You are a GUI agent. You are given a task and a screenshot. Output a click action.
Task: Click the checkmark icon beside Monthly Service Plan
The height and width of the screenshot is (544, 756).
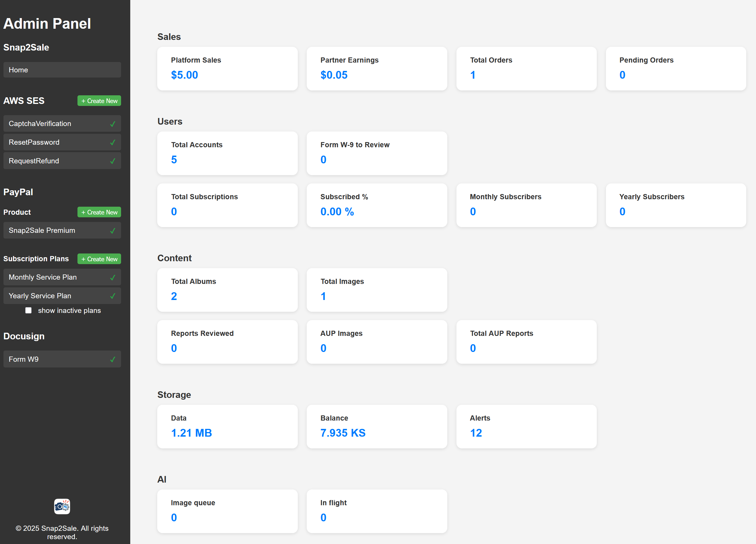coord(113,277)
